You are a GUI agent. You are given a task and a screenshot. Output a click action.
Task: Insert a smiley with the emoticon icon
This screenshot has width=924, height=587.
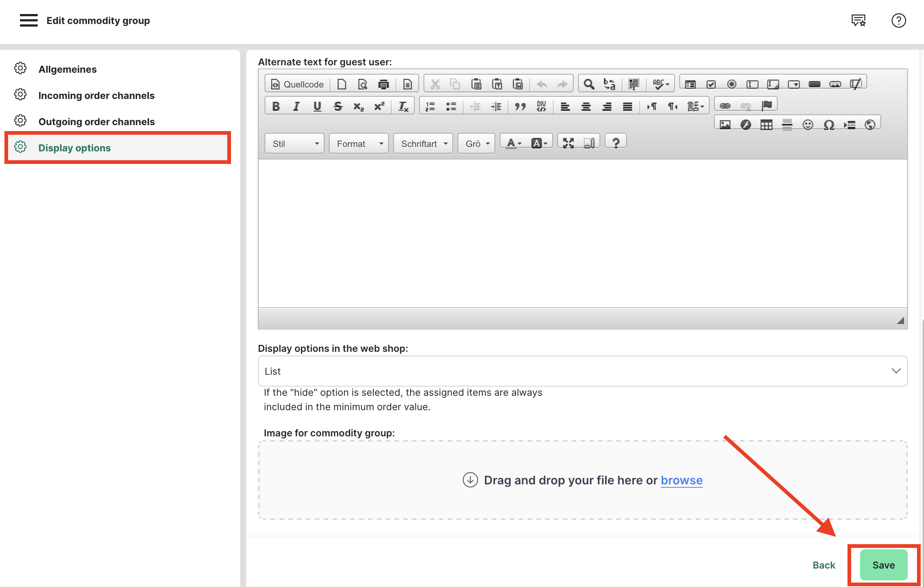click(x=807, y=125)
